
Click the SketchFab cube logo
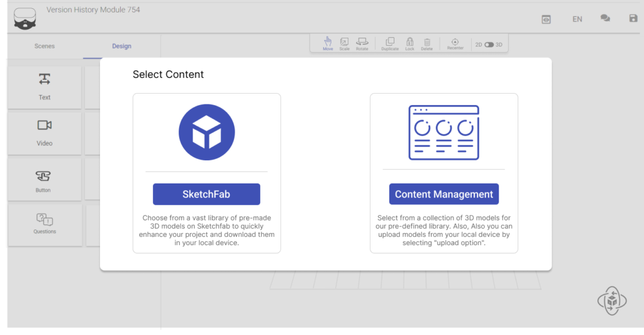pyautogui.click(x=206, y=132)
